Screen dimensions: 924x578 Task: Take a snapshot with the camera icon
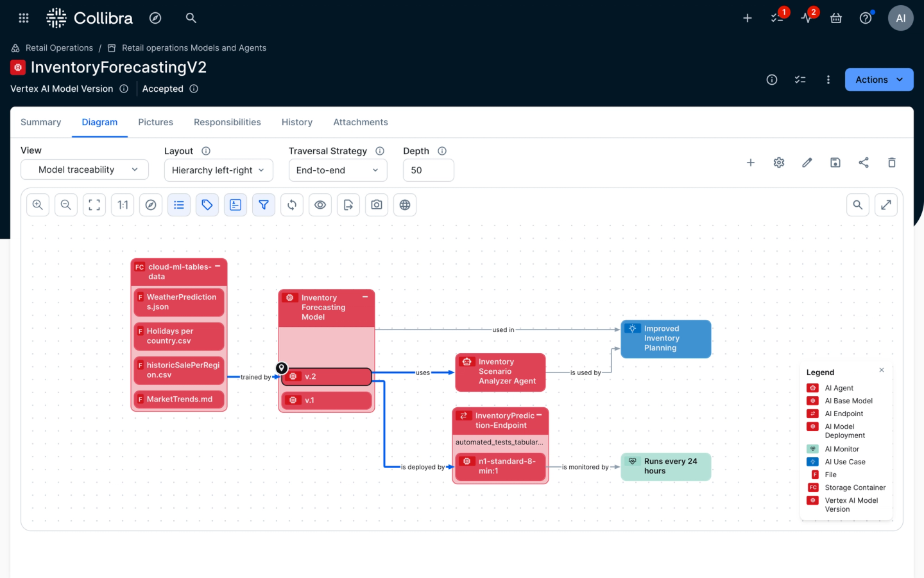pyautogui.click(x=377, y=204)
